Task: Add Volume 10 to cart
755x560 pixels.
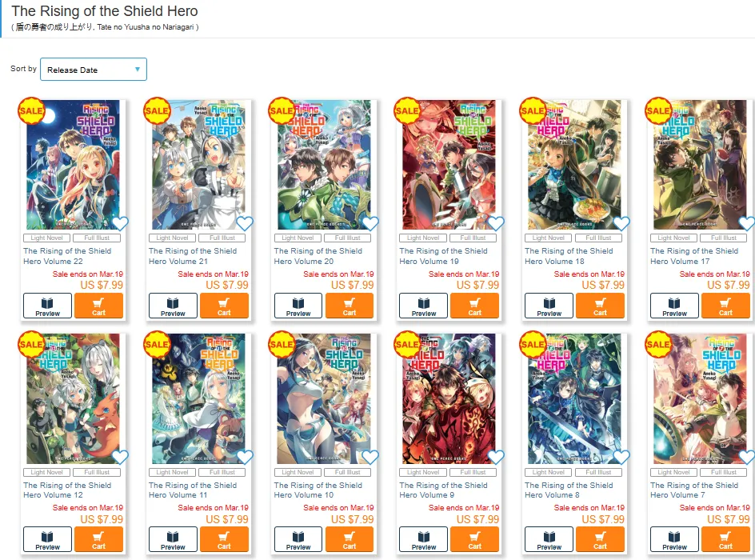Action: (350, 539)
